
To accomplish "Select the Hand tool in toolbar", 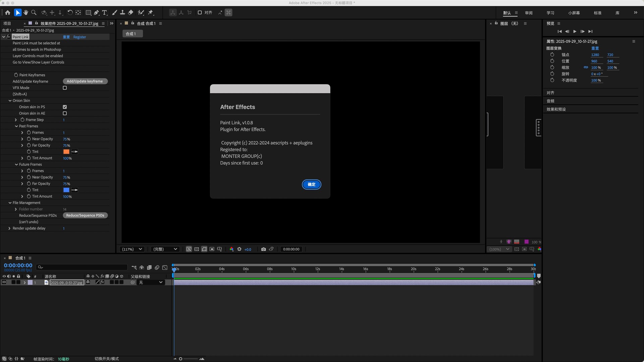I will click(26, 13).
